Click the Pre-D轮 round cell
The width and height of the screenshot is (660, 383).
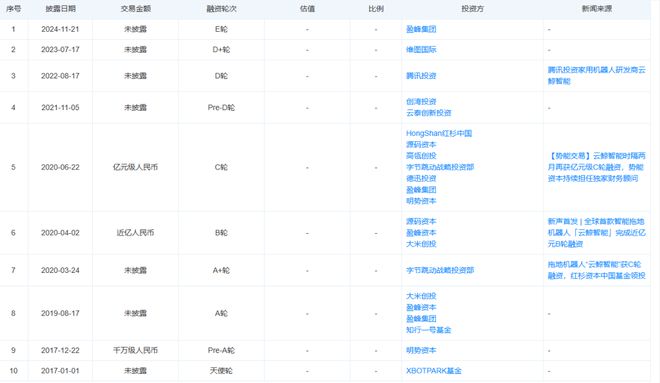[x=221, y=107]
